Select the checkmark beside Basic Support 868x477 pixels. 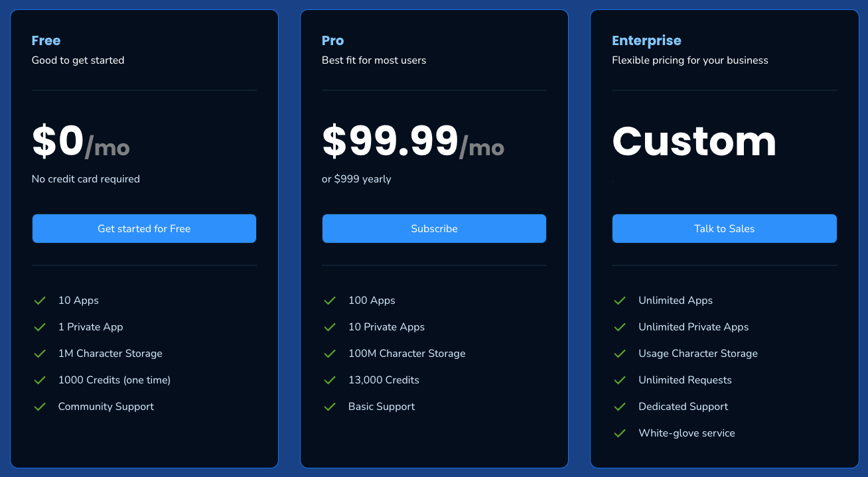point(330,407)
